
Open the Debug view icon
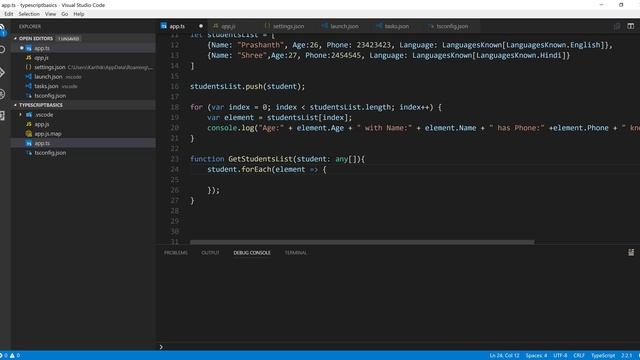(2, 94)
